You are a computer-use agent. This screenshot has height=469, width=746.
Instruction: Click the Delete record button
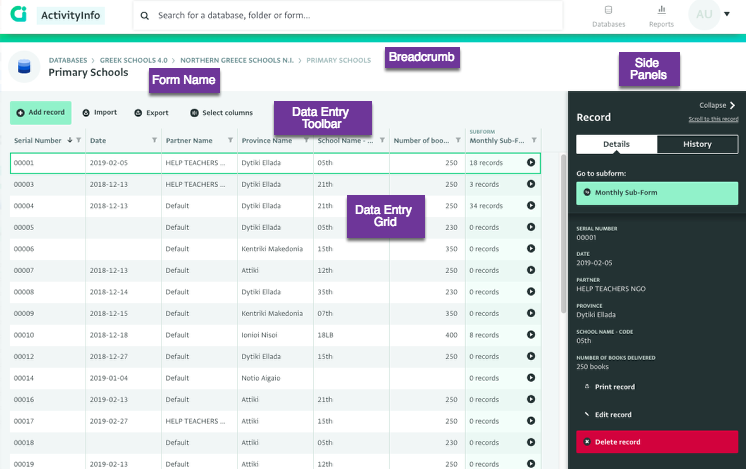click(657, 442)
